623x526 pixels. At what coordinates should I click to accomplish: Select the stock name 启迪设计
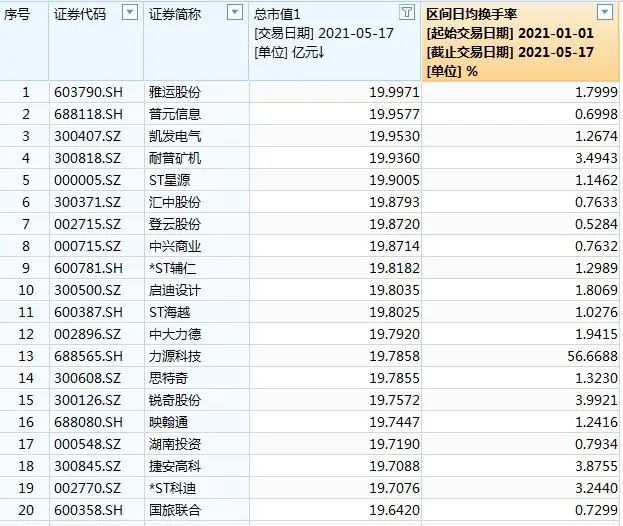175,290
